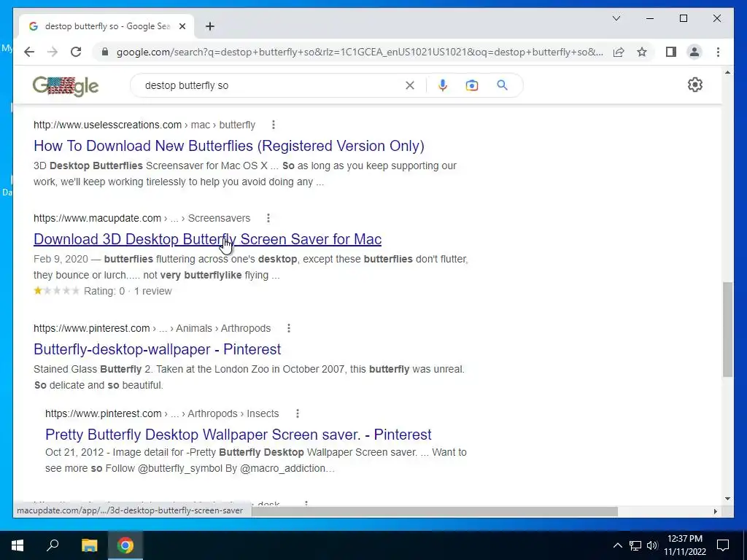Image resolution: width=747 pixels, height=560 pixels.
Task: Open the taskbar clock and date
Action: point(684,545)
